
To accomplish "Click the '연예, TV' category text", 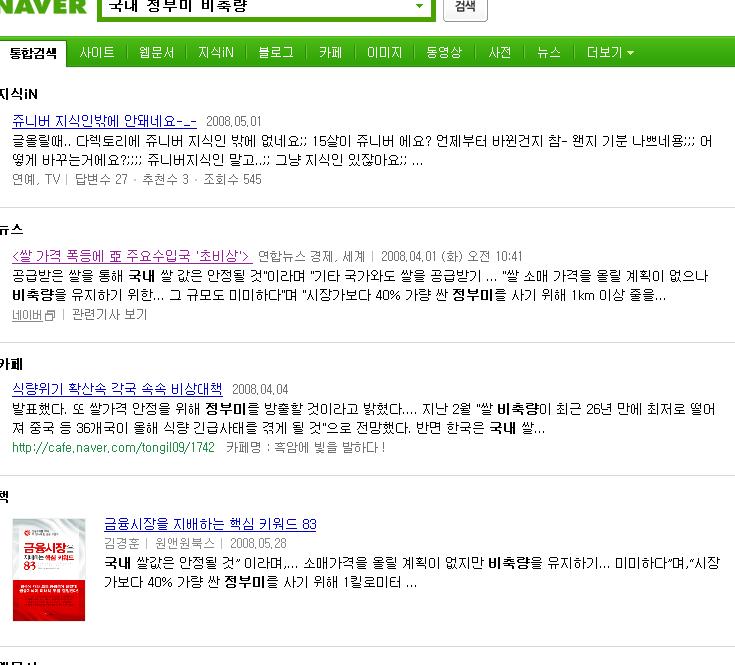I will pos(36,179).
